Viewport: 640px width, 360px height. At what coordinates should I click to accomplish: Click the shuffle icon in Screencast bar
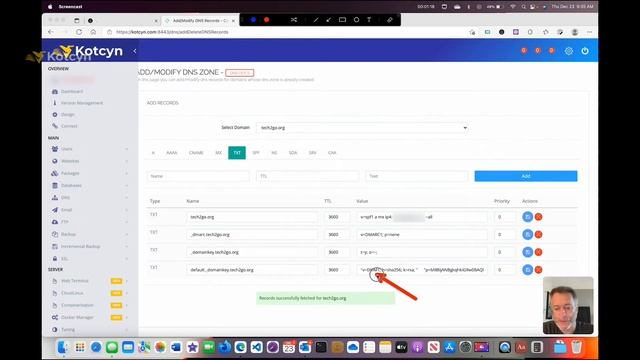tap(293, 20)
